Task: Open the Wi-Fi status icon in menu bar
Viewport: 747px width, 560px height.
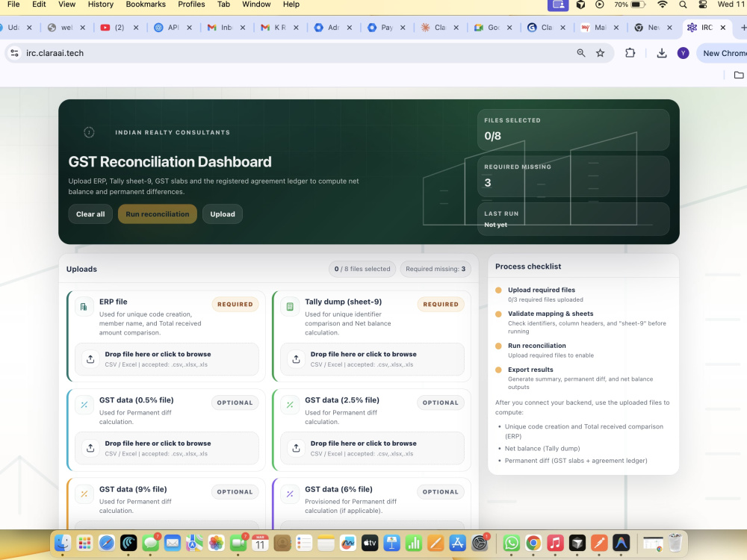Action: (662, 4)
